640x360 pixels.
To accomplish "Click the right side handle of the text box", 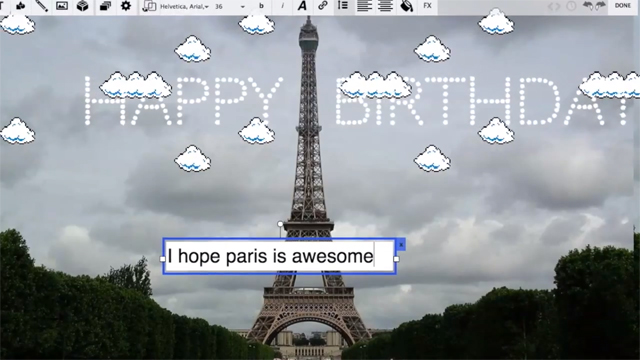I will (396, 259).
